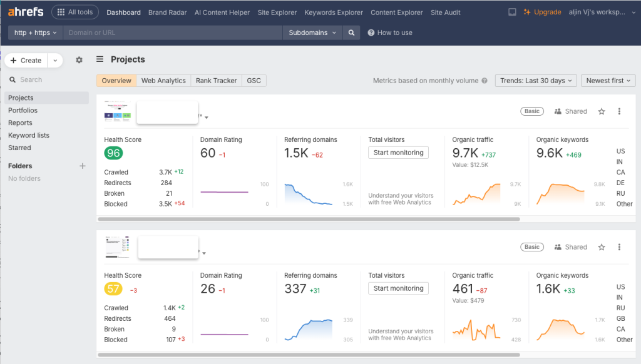Click the search magnifier in the left sidebar
Viewport: 641px width, 364px height.
pos(13,79)
